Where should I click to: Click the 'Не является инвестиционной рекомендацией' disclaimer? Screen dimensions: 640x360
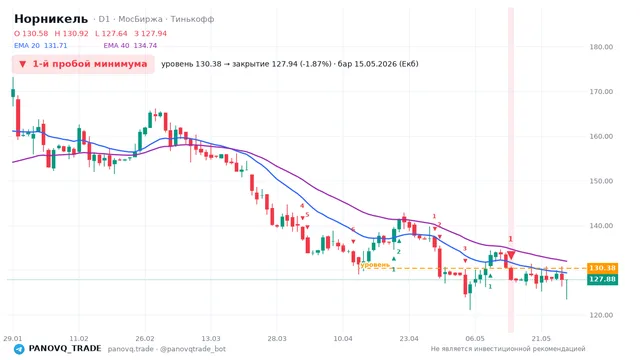click(508, 349)
